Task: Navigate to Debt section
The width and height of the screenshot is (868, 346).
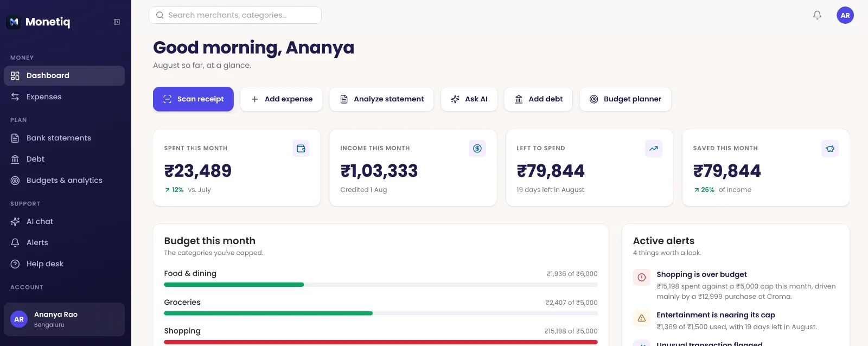Action: (x=64, y=159)
